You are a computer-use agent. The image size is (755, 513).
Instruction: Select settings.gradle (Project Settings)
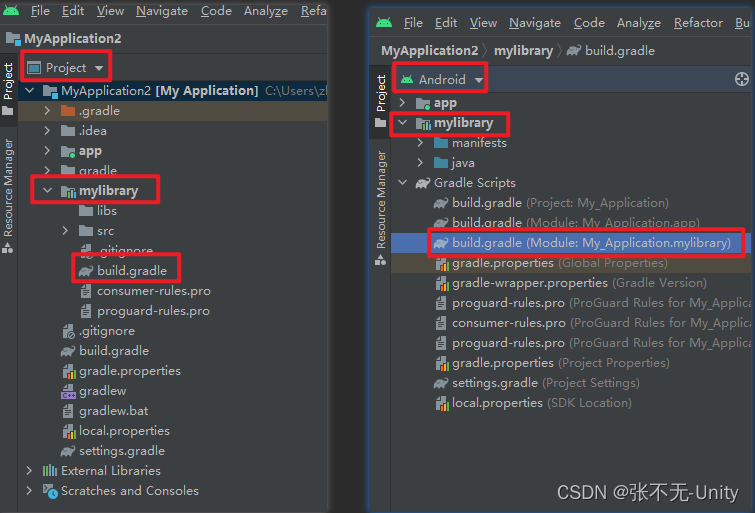pos(537,383)
